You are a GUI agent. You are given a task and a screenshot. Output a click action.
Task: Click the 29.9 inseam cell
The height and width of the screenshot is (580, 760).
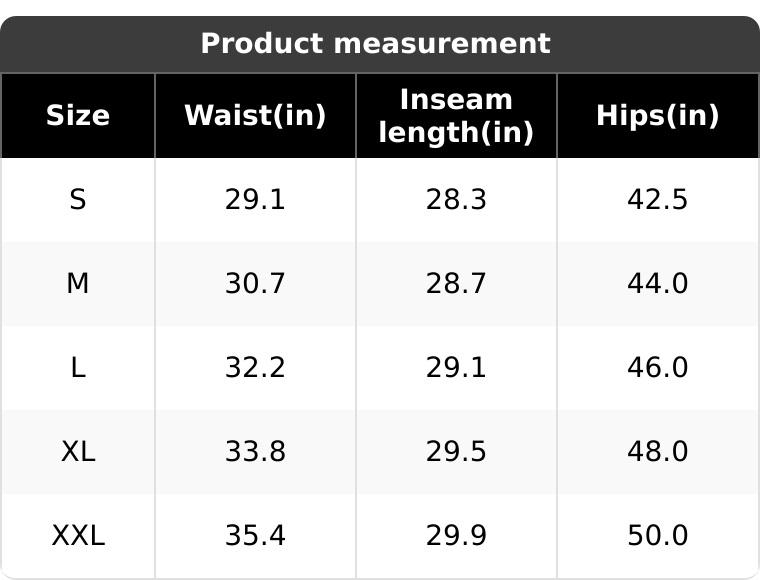[456, 536]
